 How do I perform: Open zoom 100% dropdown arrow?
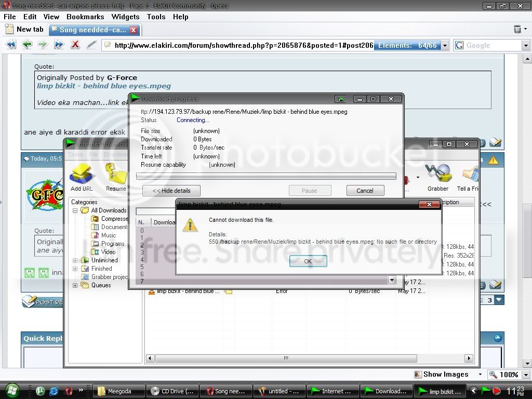point(526,375)
